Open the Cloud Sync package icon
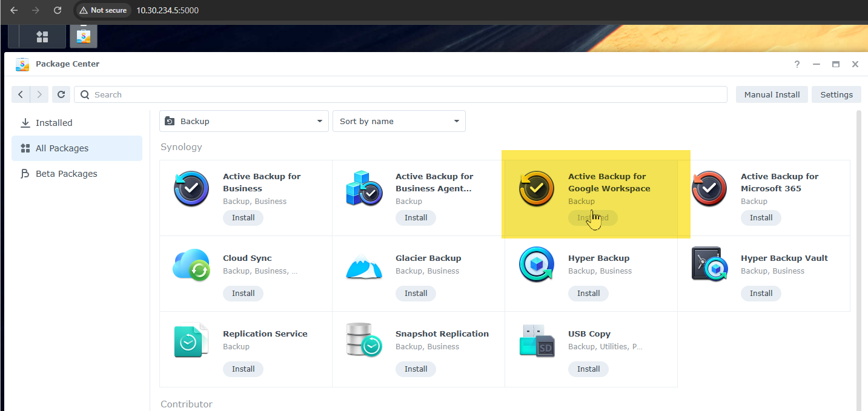Viewport: 868px width, 411px height. click(x=191, y=265)
